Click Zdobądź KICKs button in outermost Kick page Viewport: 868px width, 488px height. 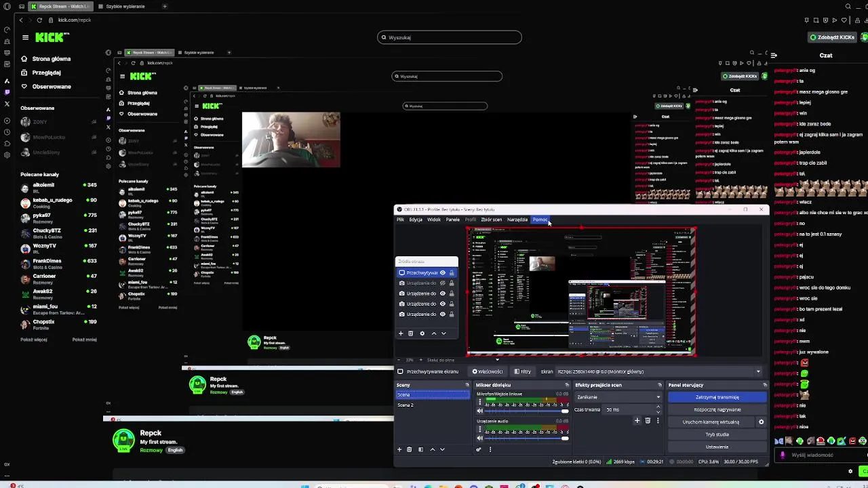click(x=832, y=37)
